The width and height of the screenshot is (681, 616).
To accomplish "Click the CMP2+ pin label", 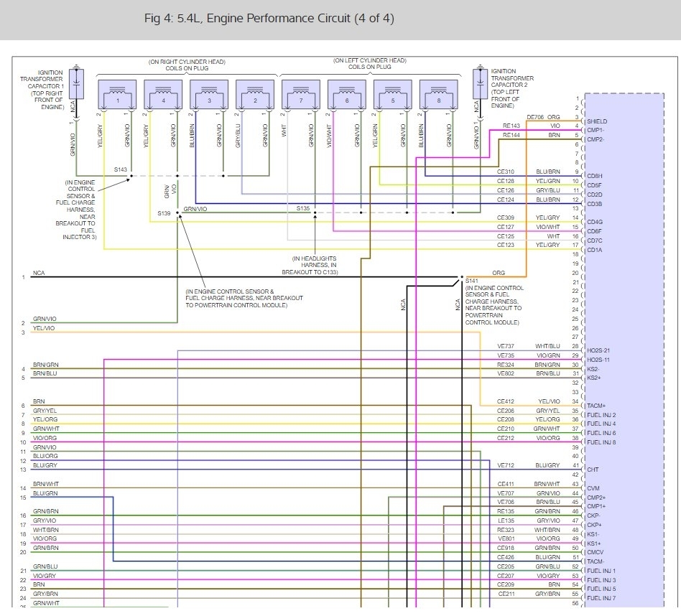I will pyautogui.click(x=596, y=498).
